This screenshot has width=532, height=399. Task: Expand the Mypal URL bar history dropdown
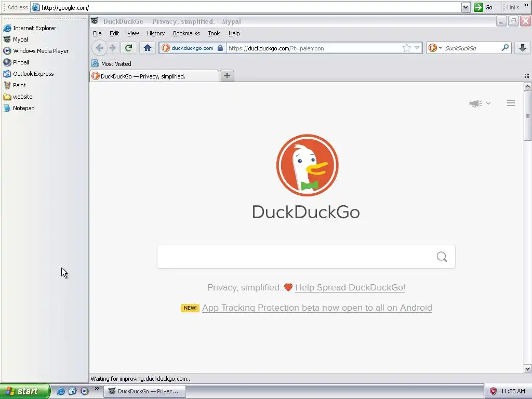click(417, 48)
